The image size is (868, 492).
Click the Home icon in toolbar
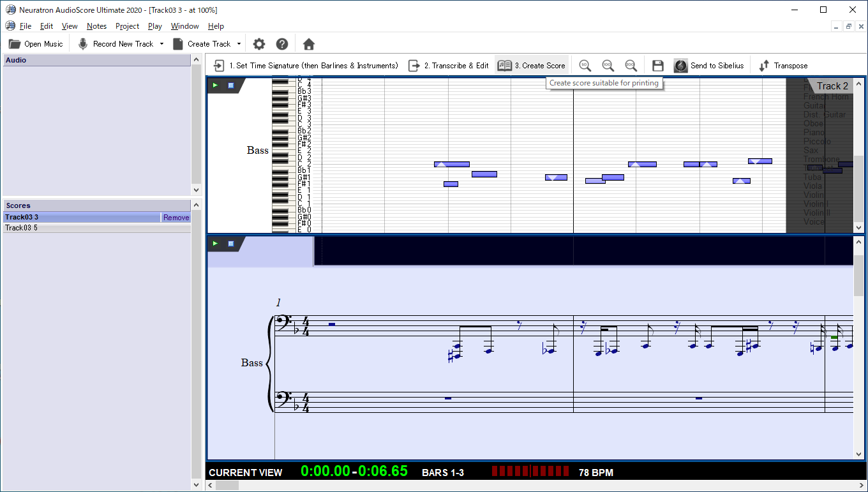pyautogui.click(x=309, y=44)
